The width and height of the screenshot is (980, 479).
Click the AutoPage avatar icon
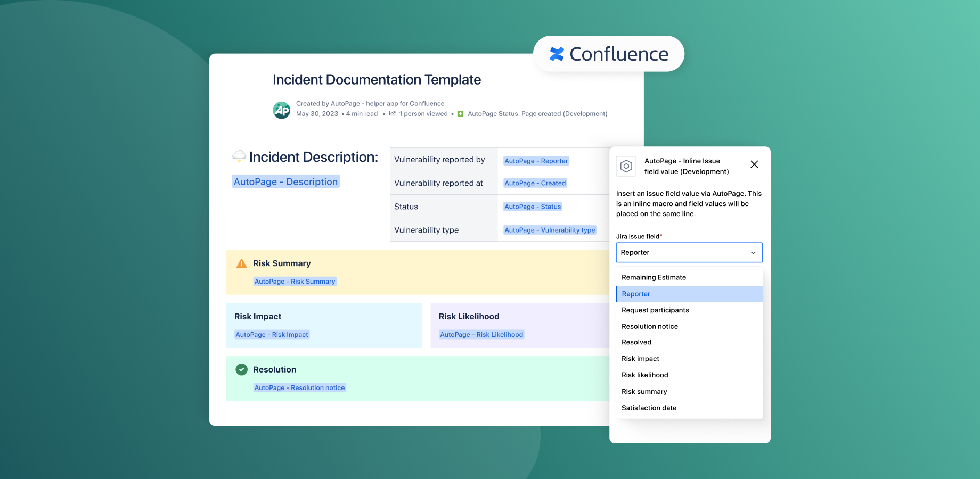pos(282,110)
